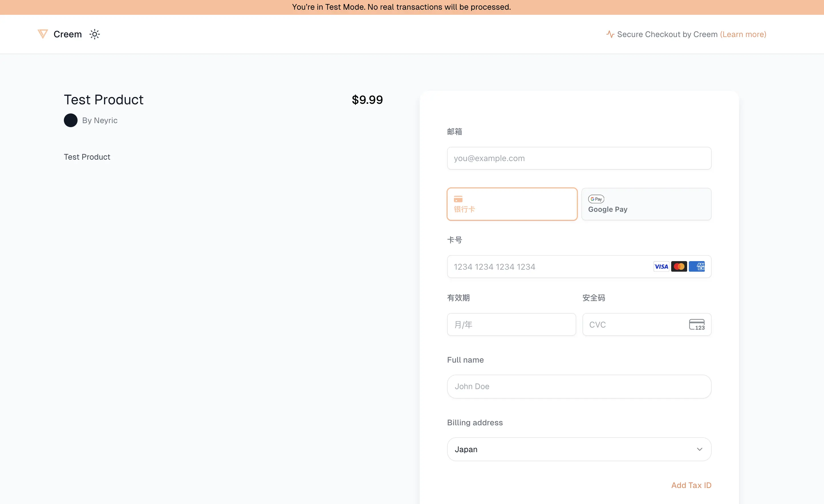Click the email input field
The image size is (824, 504).
pos(579,158)
